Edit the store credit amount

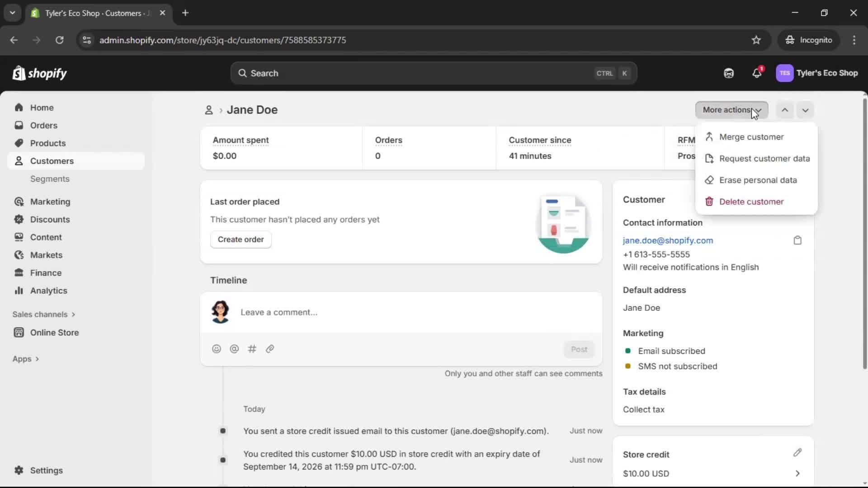[798, 453]
